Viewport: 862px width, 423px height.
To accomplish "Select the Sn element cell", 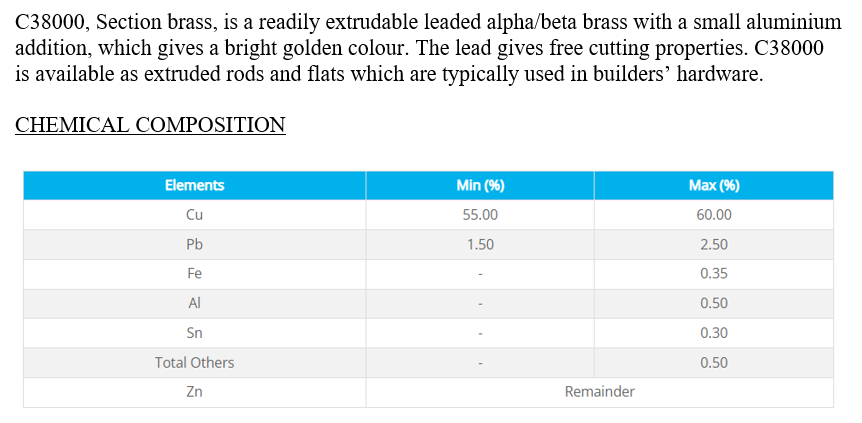I will point(195,333).
